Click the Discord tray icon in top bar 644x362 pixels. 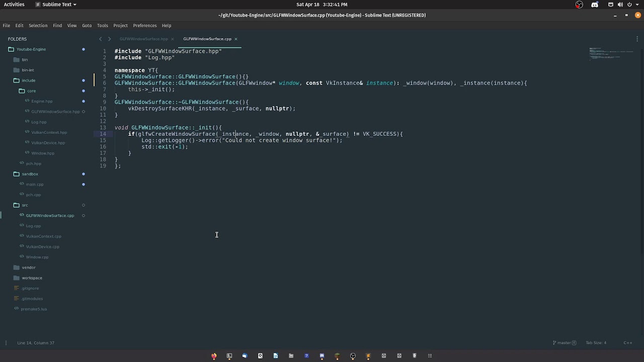tap(595, 5)
